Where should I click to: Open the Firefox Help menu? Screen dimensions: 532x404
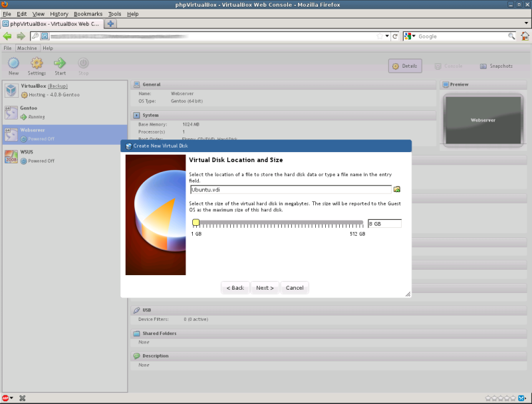[x=132, y=14]
